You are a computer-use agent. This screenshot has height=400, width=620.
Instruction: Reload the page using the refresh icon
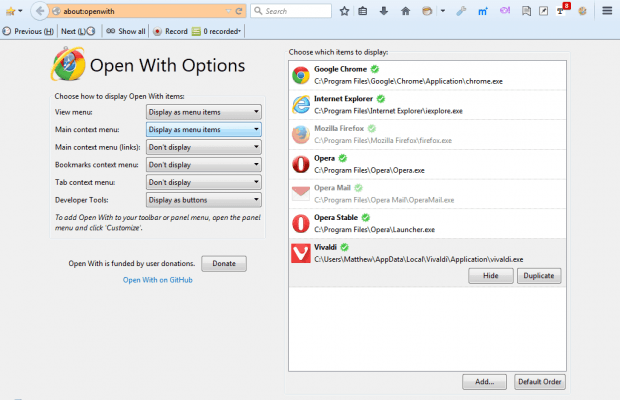click(x=239, y=11)
